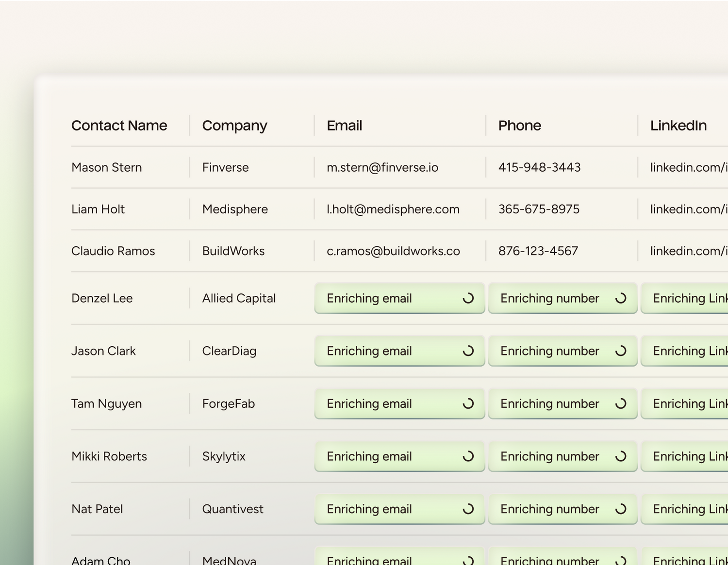Click Claudio Ramos' phone number 876-123-4567
This screenshot has width=728, height=565.
pyautogui.click(x=538, y=251)
